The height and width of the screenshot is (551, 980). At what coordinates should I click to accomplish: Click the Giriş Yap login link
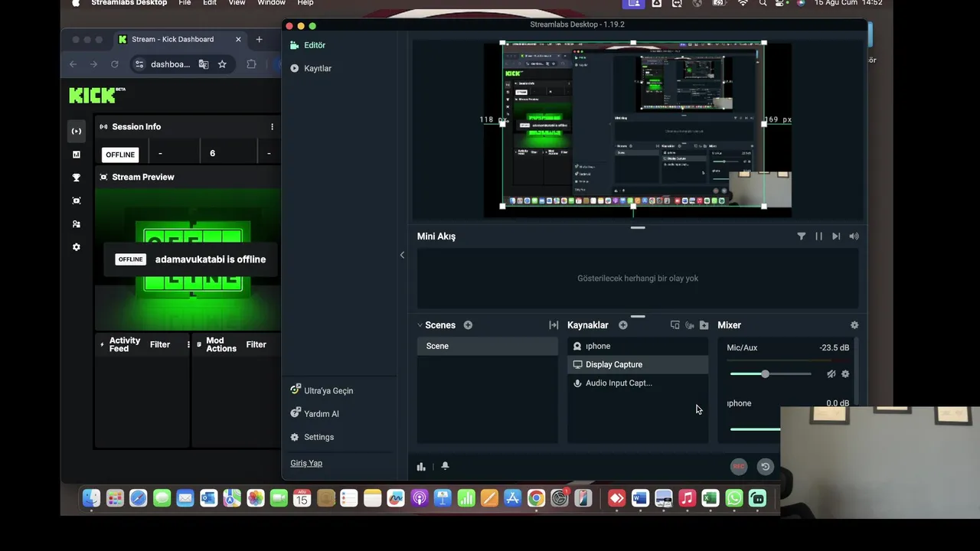306,463
